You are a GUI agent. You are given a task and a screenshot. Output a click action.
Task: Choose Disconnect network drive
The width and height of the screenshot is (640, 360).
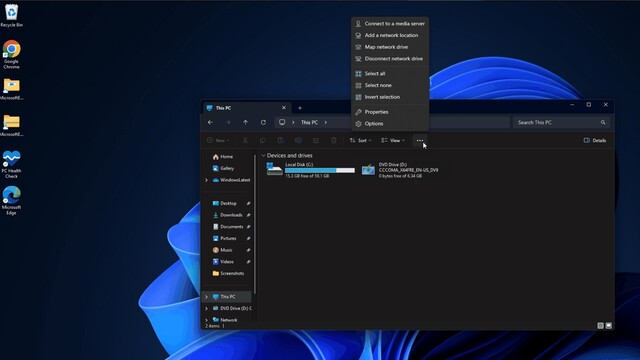(x=390, y=59)
